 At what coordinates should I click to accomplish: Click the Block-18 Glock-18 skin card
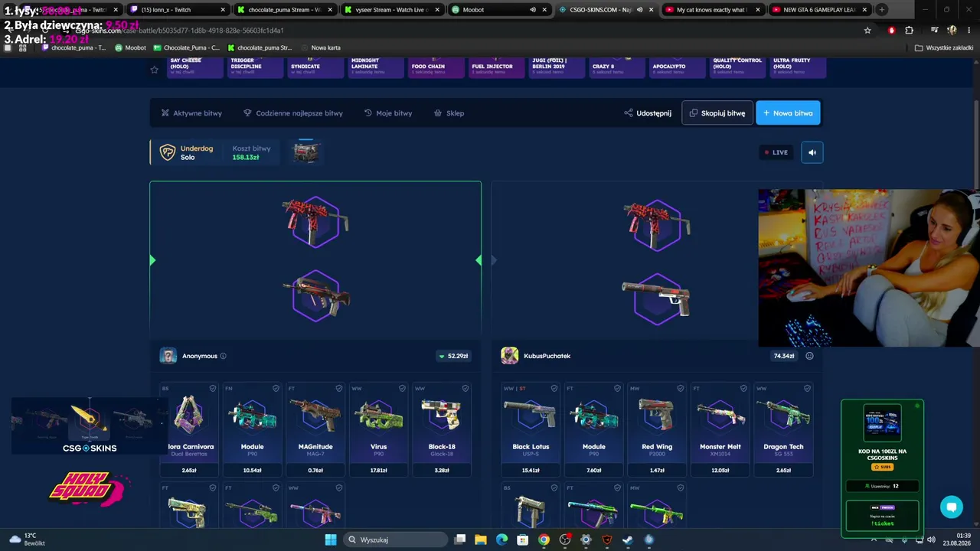(442, 429)
